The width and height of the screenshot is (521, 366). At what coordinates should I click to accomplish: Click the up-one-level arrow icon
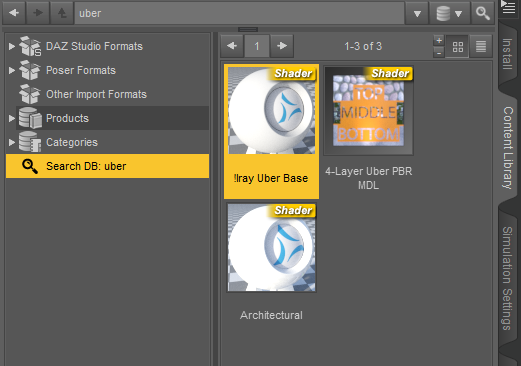(x=62, y=13)
